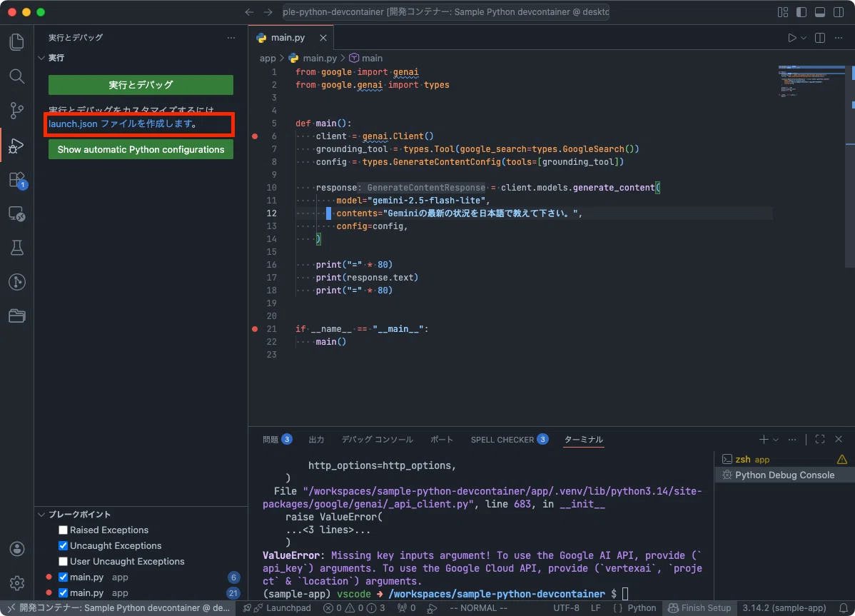Viewport: 855px width, 616px height.
Task: Enable User Uncaught Exceptions checkbox
Action: (64, 562)
